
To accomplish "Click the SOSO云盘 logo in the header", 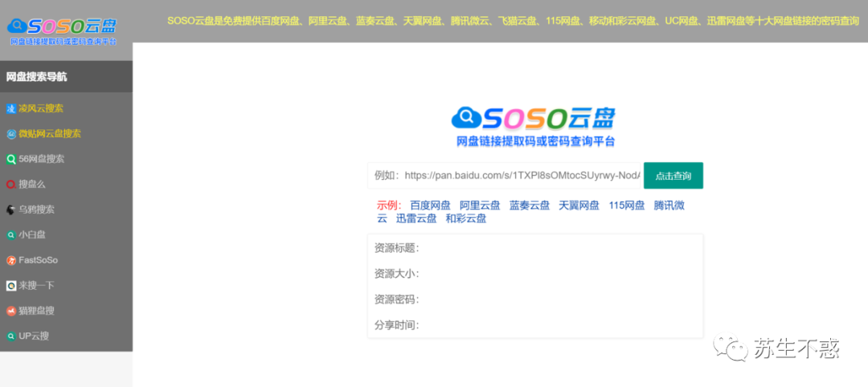I will (x=62, y=31).
